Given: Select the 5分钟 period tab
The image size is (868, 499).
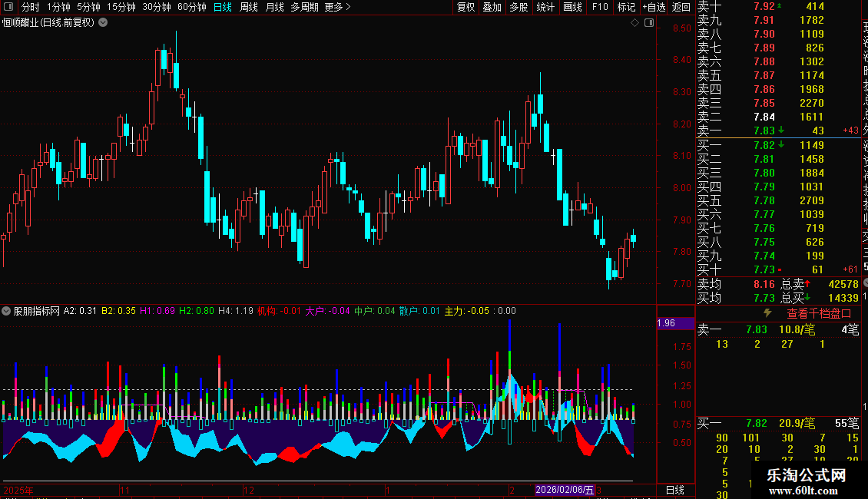Looking at the screenshot, I should click(x=88, y=7).
